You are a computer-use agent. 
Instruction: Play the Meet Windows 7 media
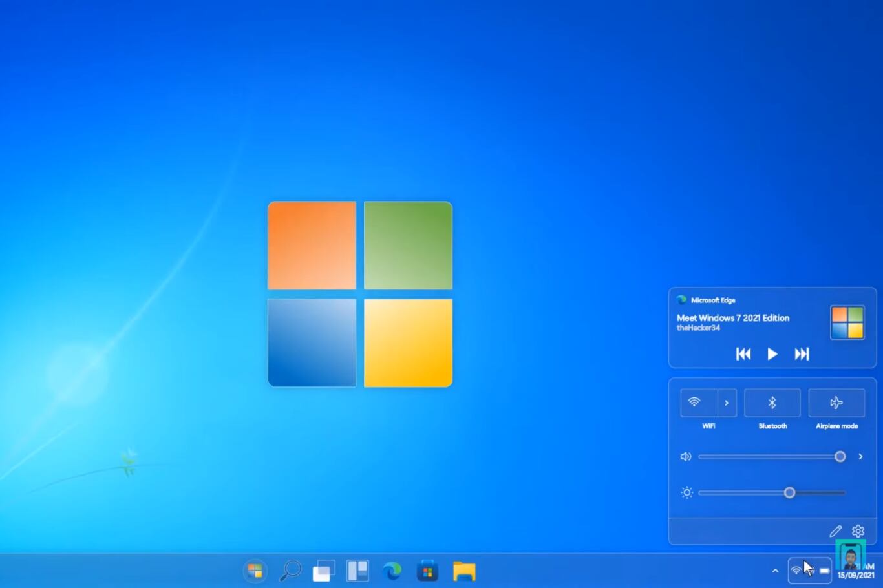[x=772, y=354]
